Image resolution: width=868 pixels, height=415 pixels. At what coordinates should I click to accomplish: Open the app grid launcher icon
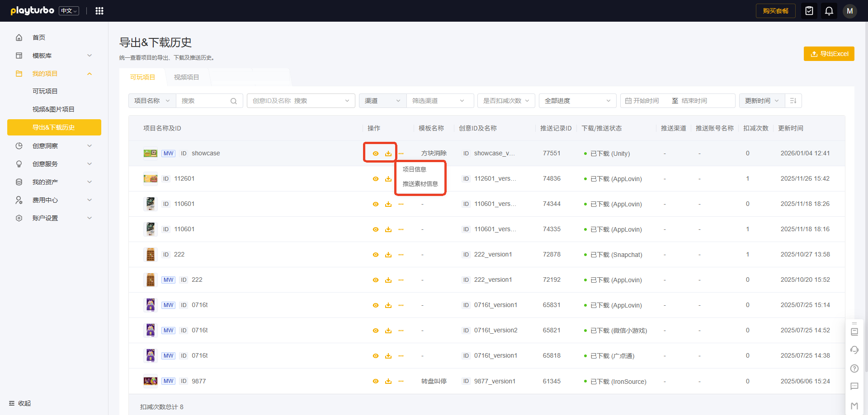tap(99, 11)
